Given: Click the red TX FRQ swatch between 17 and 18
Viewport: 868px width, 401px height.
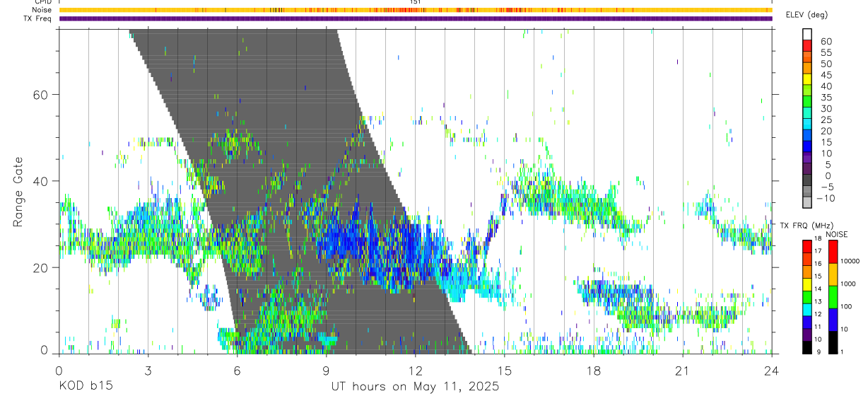Looking at the screenshot, I should [x=807, y=245].
